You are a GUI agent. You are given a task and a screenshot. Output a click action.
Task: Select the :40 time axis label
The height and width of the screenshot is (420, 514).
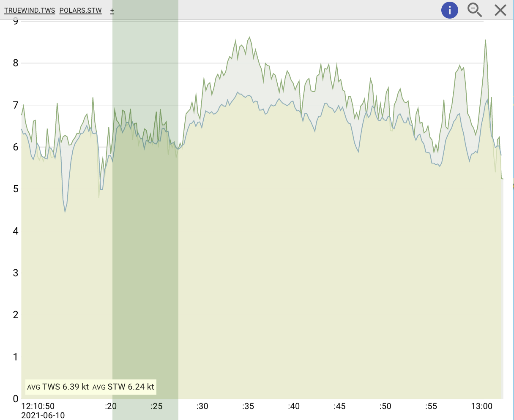click(x=294, y=406)
